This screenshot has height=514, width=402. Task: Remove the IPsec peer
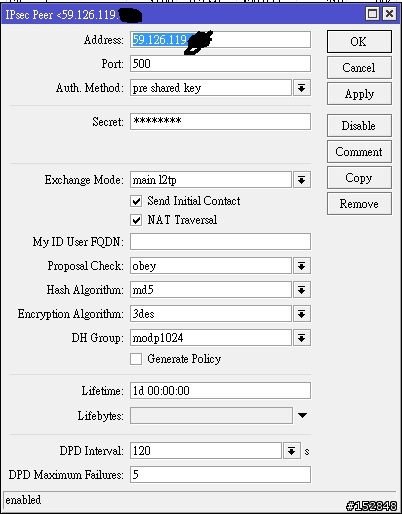point(359,204)
